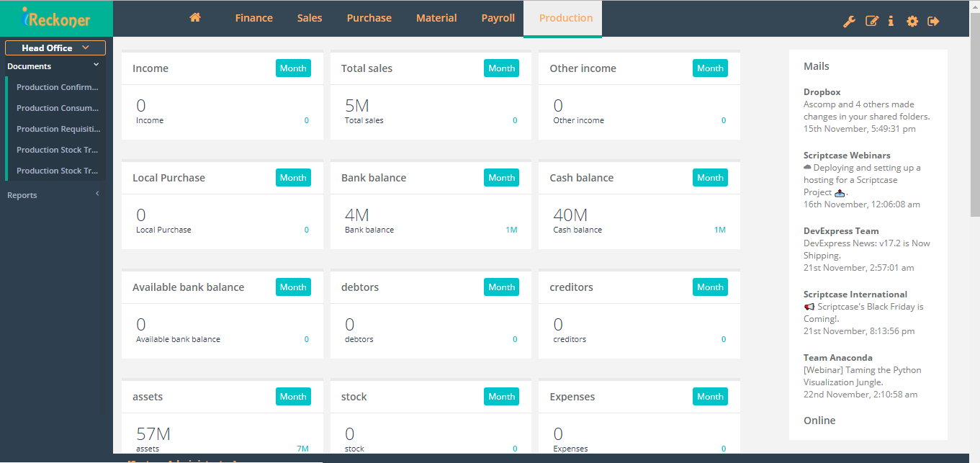This screenshot has width=980, height=463.
Task: Open the Payroll menu
Action: [498, 17]
